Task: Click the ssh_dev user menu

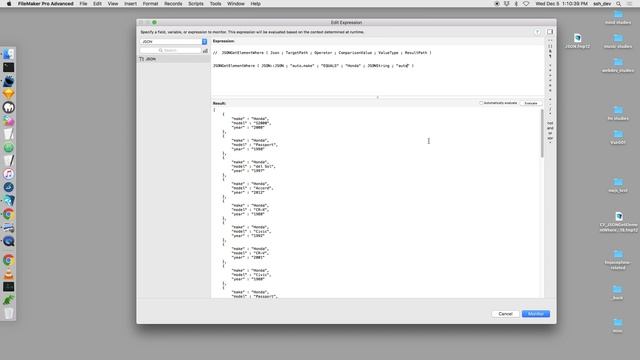Action: click(x=602, y=4)
